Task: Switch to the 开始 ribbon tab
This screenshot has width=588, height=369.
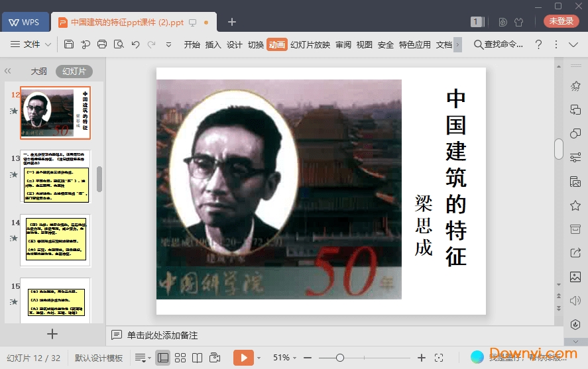Action: click(192, 44)
